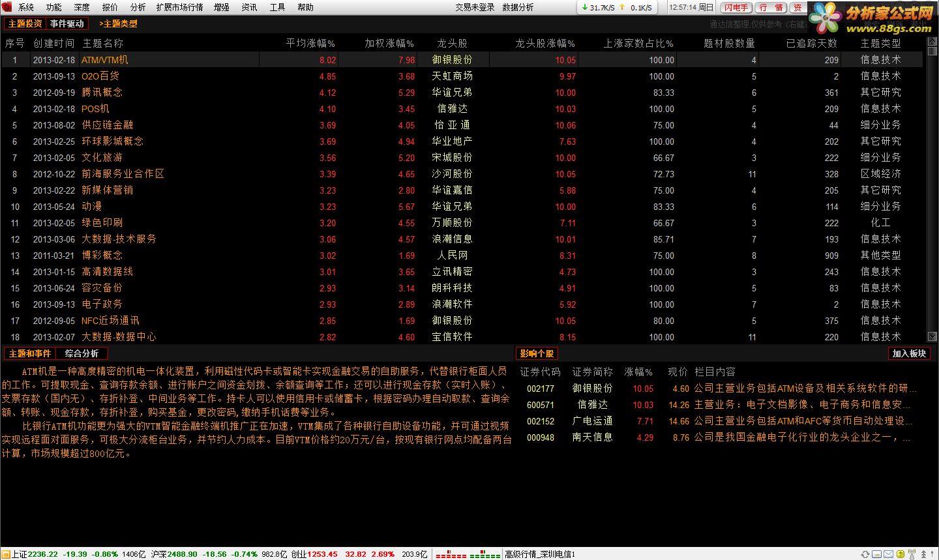Select the ATM/VTM机 theme row
939x560 pixels.
tap(463, 60)
